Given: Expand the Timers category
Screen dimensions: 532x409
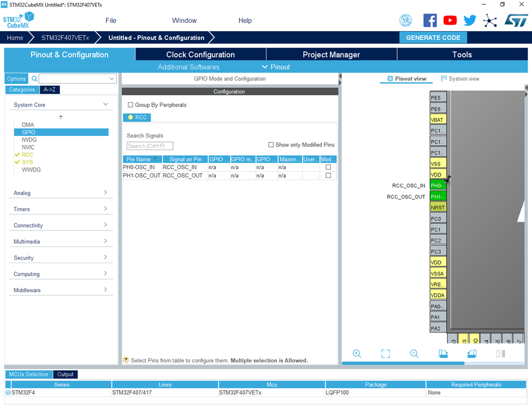Looking at the screenshot, I should 105,209.
